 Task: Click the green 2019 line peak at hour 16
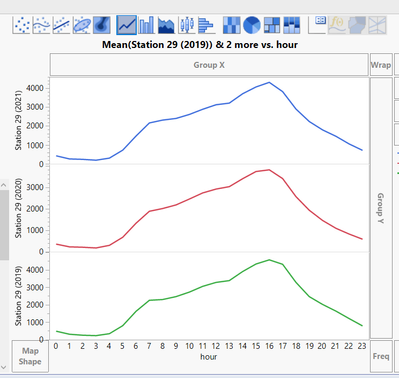coord(269,260)
